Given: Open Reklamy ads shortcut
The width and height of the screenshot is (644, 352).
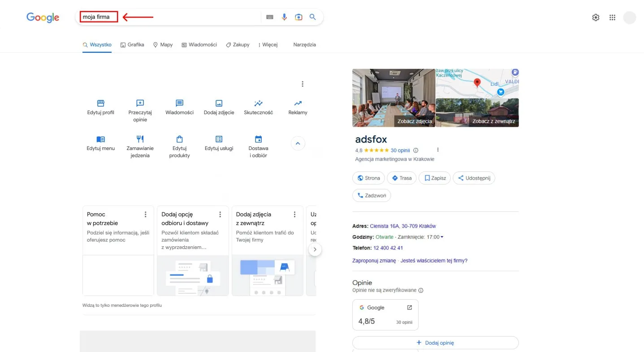Looking at the screenshot, I should tap(298, 107).
